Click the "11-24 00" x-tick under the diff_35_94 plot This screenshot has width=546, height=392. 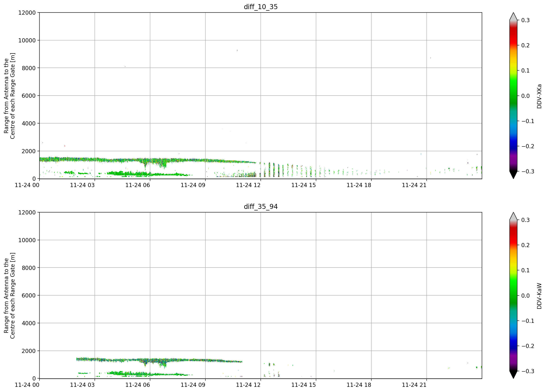27,385
